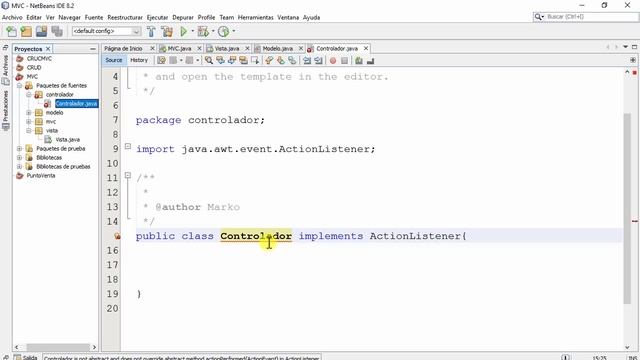Click the Profile Project clock icon
Screen dimensions: 640x360
point(223,31)
